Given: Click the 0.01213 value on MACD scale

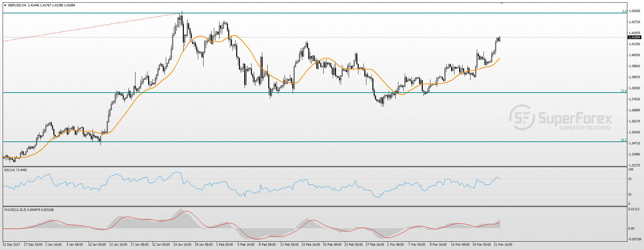Looking at the screenshot, I should [634, 209].
